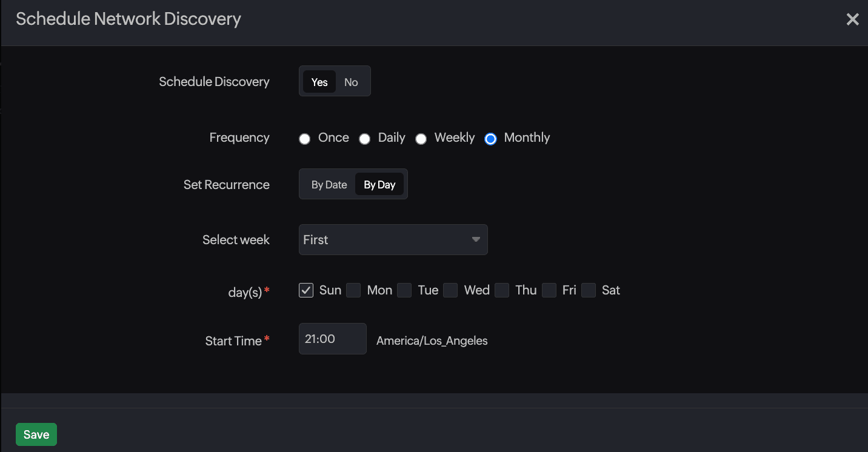Select the Daily frequency option
This screenshot has width=868, height=452.
click(x=364, y=139)
